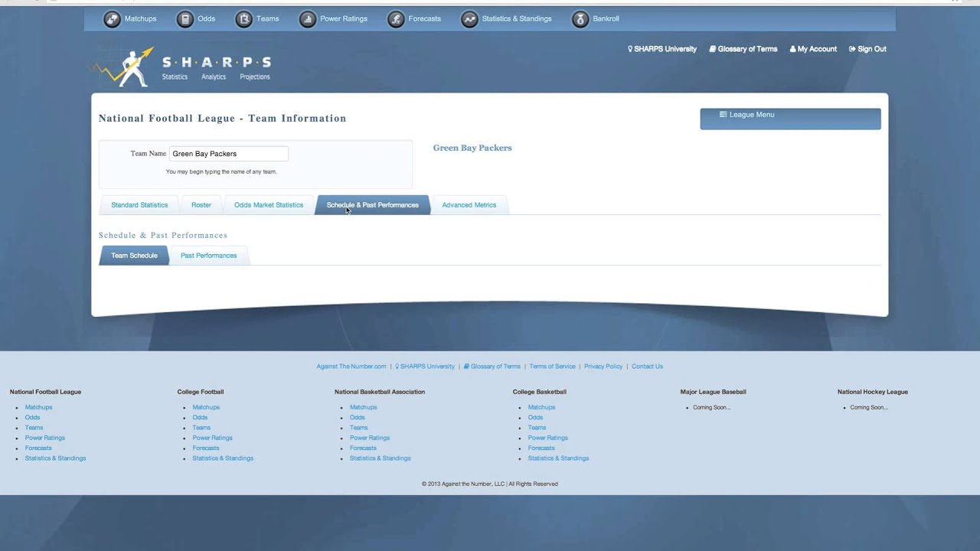Viewport: 980px width, 551px height.
Task: Open Statistics & Standings in top navigation
Action: [x=517, y=19]
